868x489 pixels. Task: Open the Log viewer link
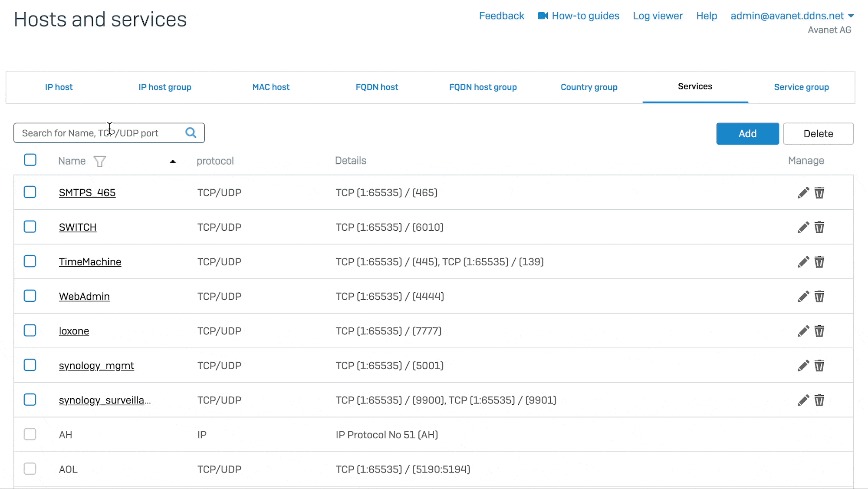(x=658, y=16)
